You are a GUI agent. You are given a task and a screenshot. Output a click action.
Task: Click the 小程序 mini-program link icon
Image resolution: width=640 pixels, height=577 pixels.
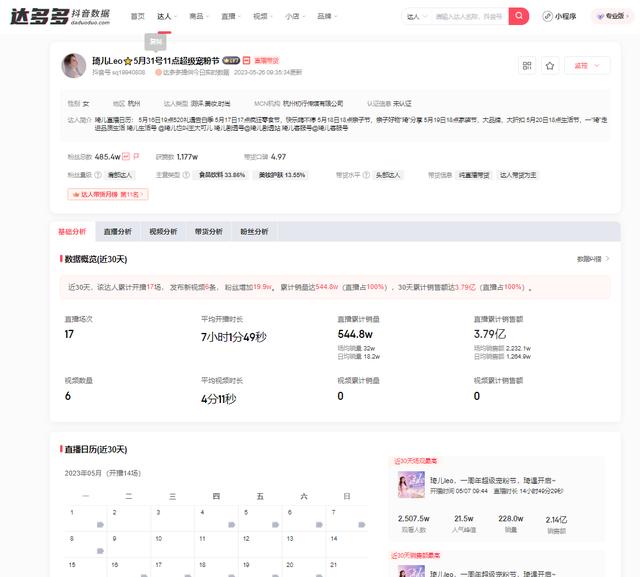point(547,16)
